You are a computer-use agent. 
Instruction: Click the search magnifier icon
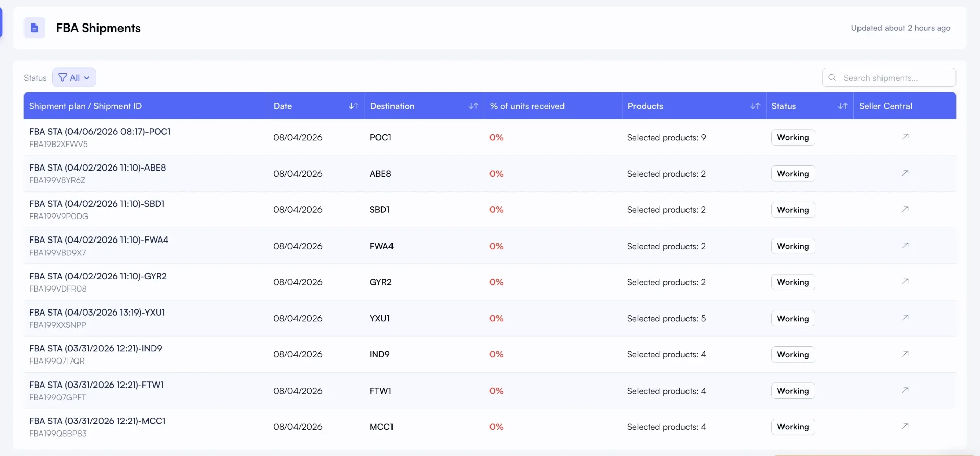click(x=832, y=78)
